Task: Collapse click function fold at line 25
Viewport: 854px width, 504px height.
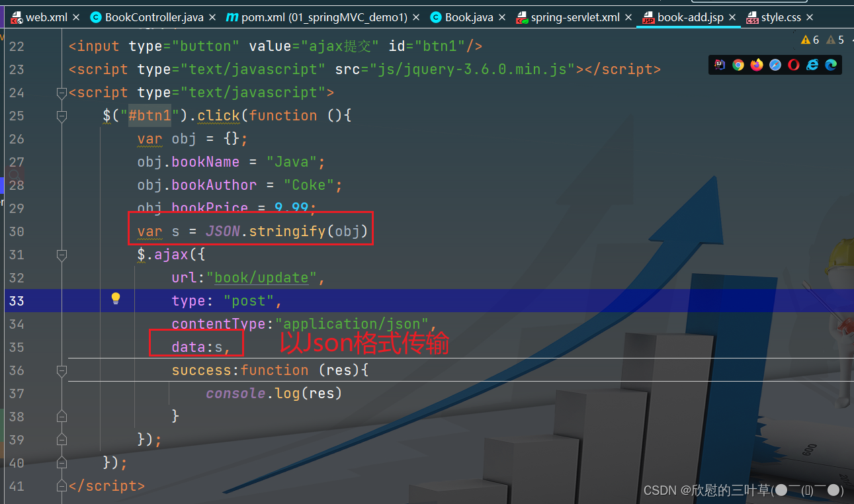Action: coord(62,116)
